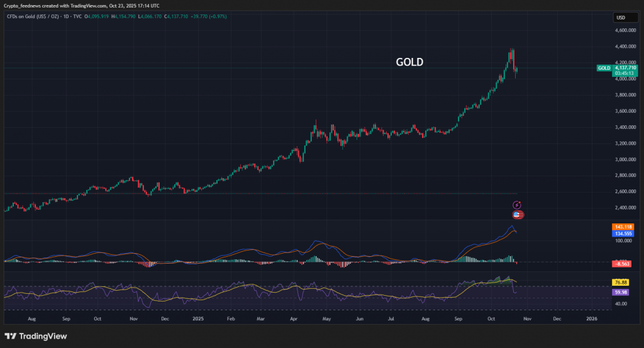Click the yellow 76.88 RSI average label

(620, 283)
